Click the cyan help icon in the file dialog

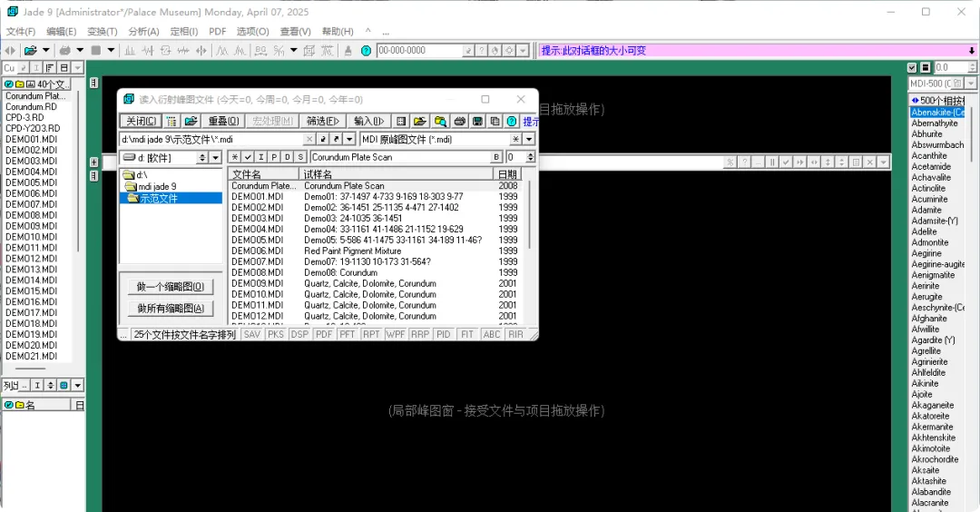coord(512,122)
